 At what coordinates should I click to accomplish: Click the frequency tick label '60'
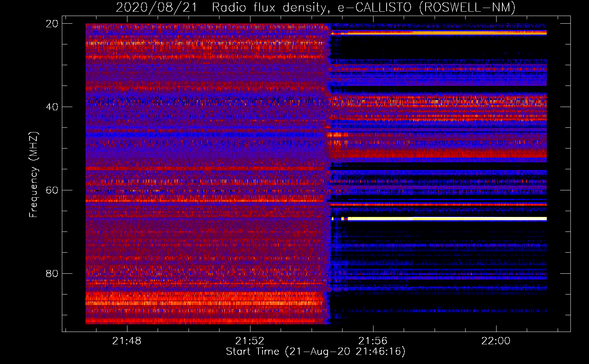[52, 190]
